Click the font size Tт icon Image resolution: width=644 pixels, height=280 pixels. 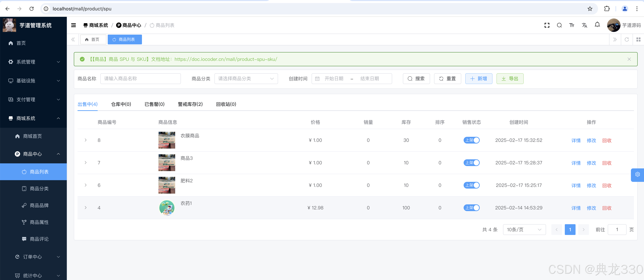point(572,25)
